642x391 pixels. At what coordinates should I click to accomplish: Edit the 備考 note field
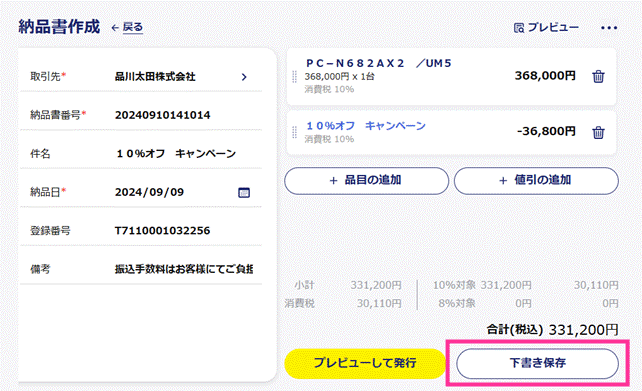coord(184,269)
